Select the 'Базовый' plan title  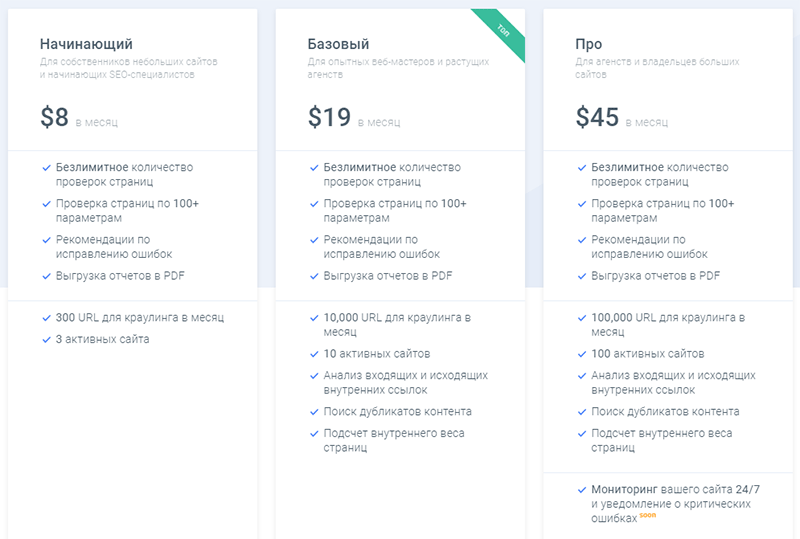pos(338,44)
